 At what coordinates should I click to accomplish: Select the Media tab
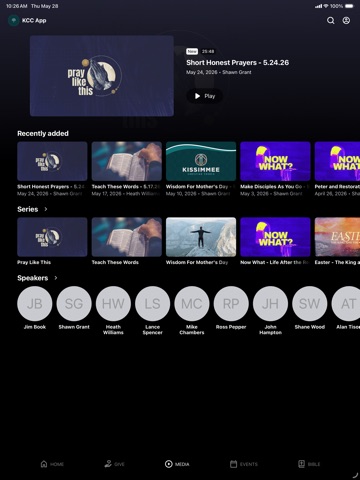pyautogui.click(x=177, y=464)
